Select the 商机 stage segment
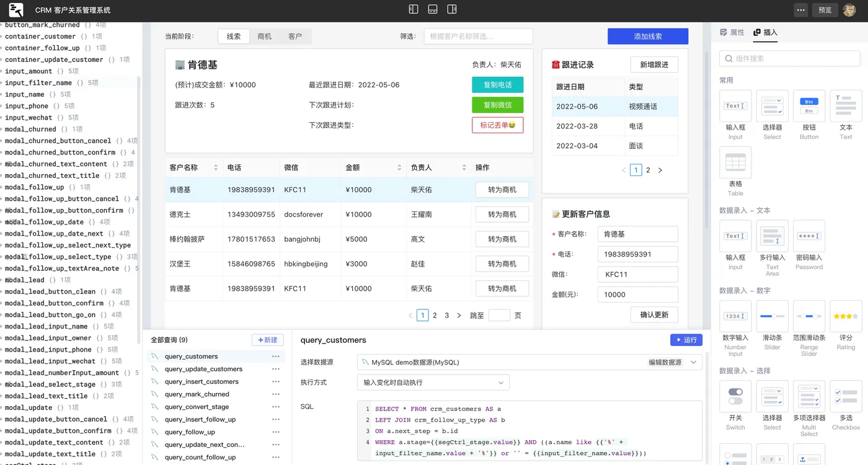868x465 pixels. (265, 37)
